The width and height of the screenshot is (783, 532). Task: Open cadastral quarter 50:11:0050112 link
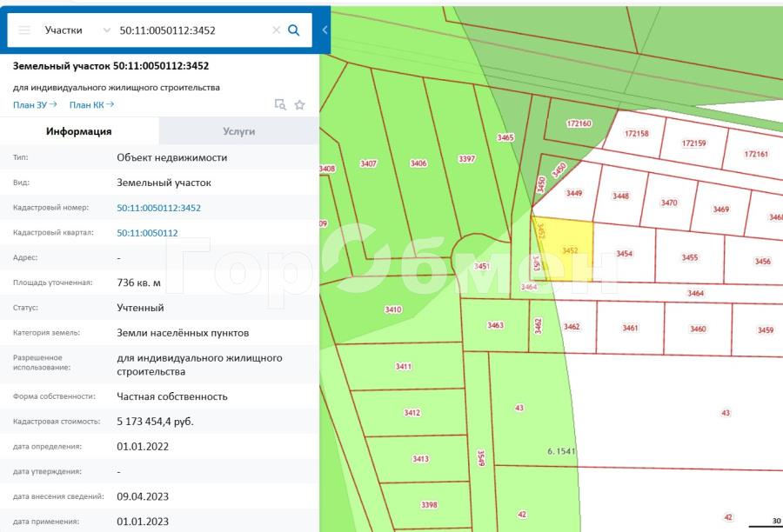pos(147,233)
